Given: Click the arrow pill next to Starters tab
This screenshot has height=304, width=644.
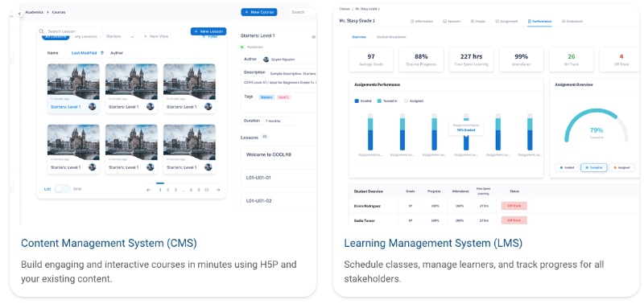Looking at the screenshot, I should pos(132,36).
